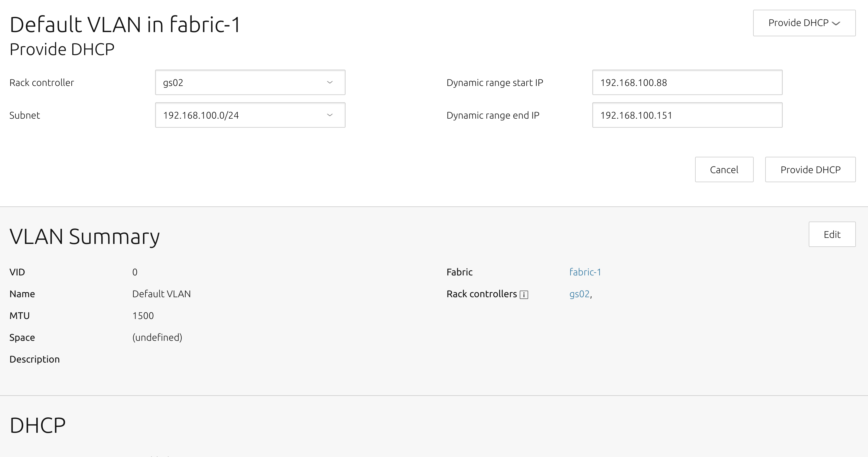
Task: Click the DHCP section heading
Action: [x=37, y=425]
